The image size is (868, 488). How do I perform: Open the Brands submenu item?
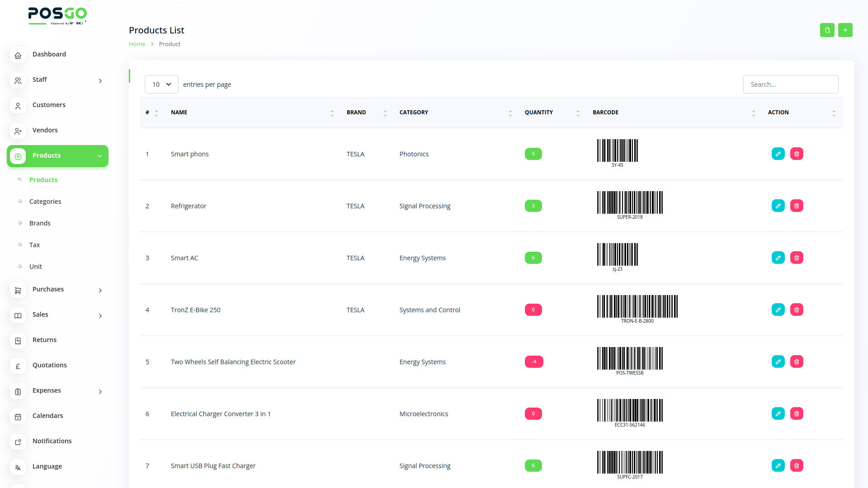click(40, 223)
